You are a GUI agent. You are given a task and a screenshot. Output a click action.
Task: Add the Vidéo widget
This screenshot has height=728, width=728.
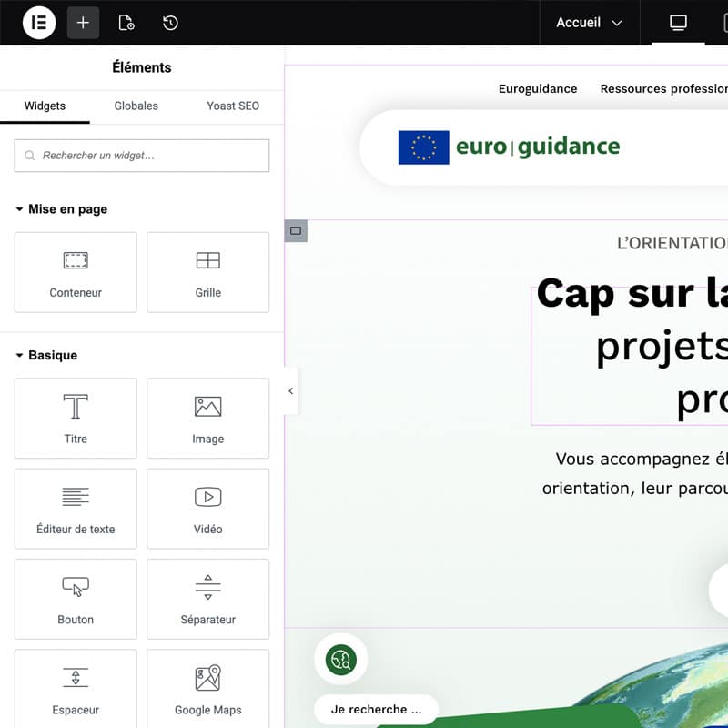(208, 509)
